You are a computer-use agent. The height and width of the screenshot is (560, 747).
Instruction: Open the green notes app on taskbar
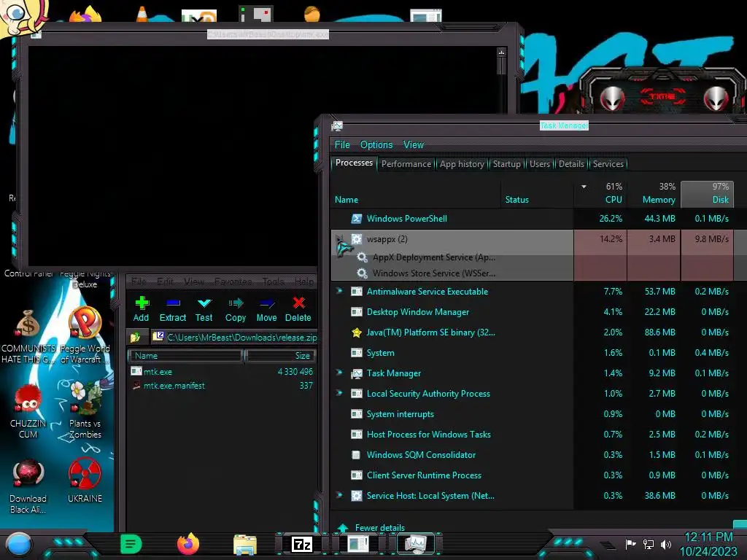(131, 544)
